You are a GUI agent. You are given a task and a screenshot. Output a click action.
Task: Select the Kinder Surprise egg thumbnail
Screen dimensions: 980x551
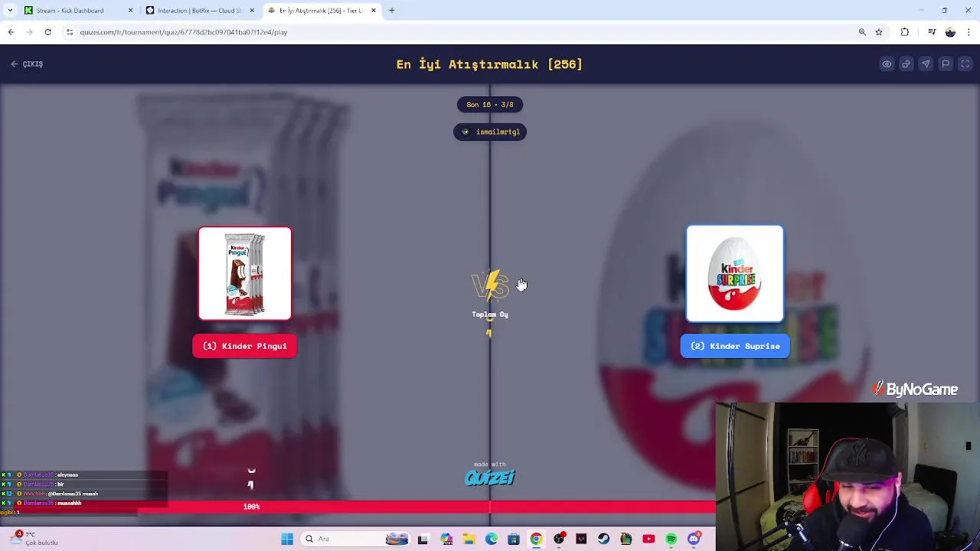[735, 273]
